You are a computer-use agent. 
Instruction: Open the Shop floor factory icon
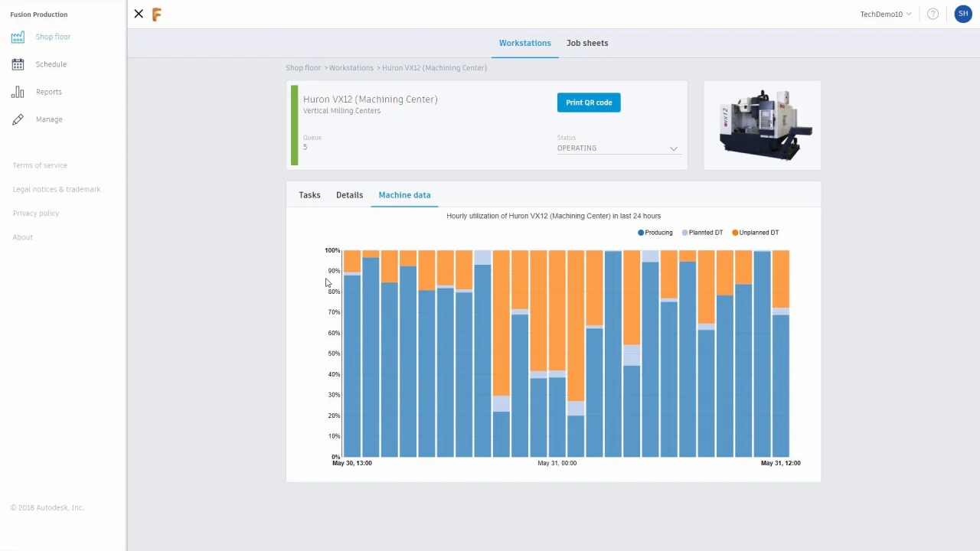pos(18,37)
